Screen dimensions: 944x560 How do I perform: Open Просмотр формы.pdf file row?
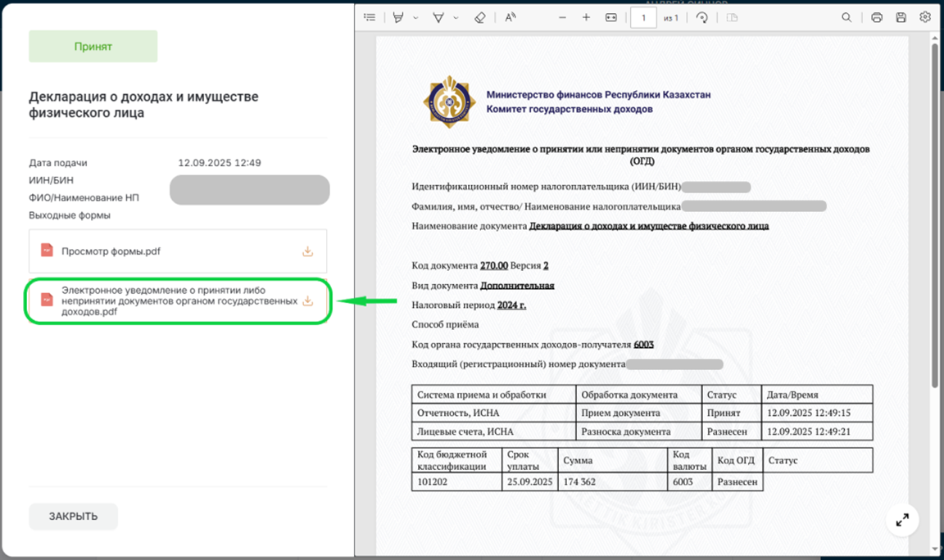(178, 251)
